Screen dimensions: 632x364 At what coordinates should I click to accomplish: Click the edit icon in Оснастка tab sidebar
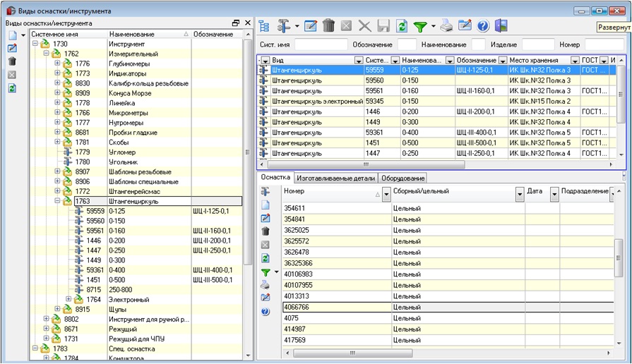pos(266,218)
